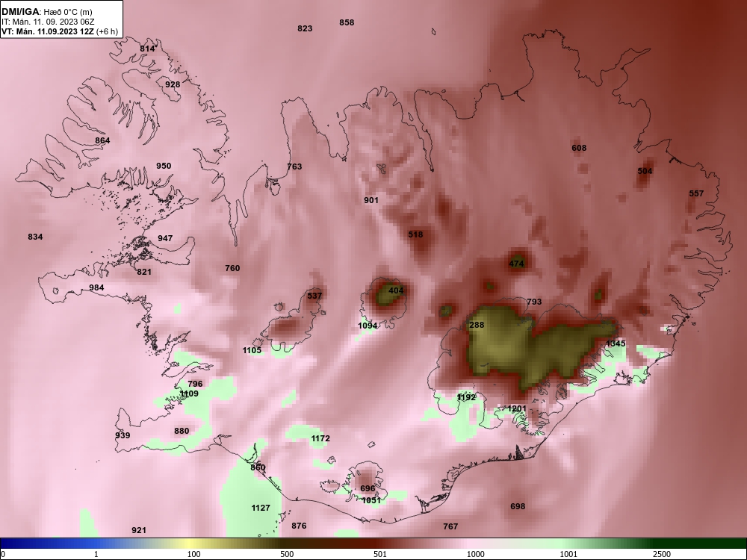Screen dimensions: 747x560
Task: Select the 814 label in Westfjords
Action: [147, 49]
